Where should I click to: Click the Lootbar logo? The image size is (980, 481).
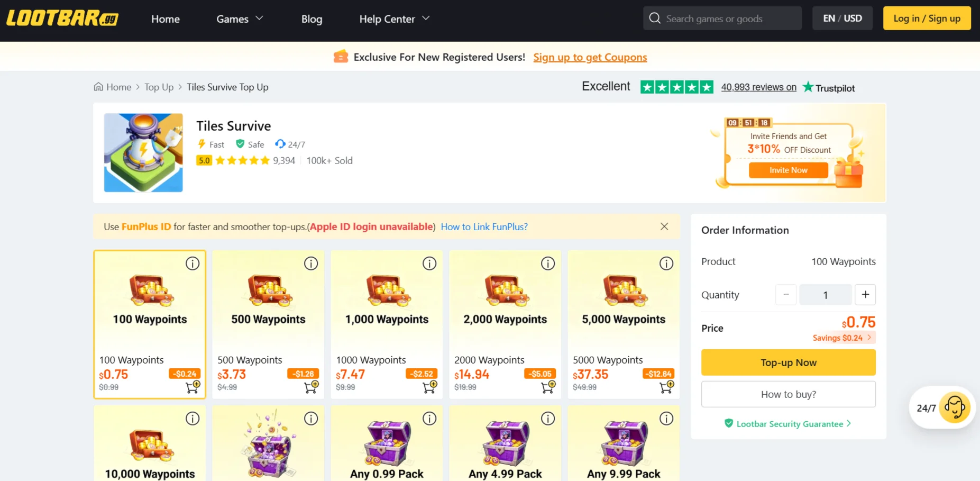tap(62, 19)
